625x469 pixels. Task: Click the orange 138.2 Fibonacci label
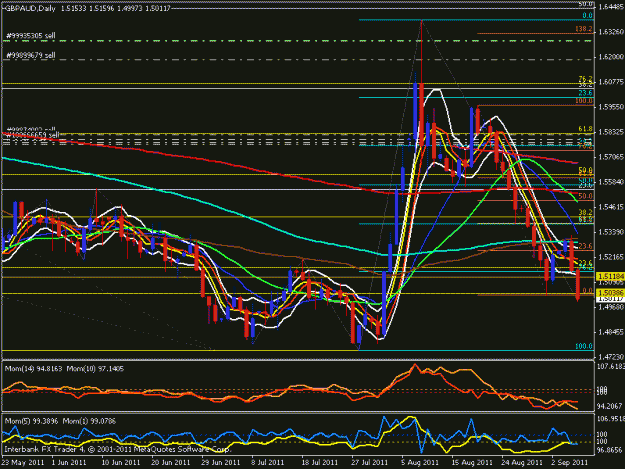click(x=584, y=29)
